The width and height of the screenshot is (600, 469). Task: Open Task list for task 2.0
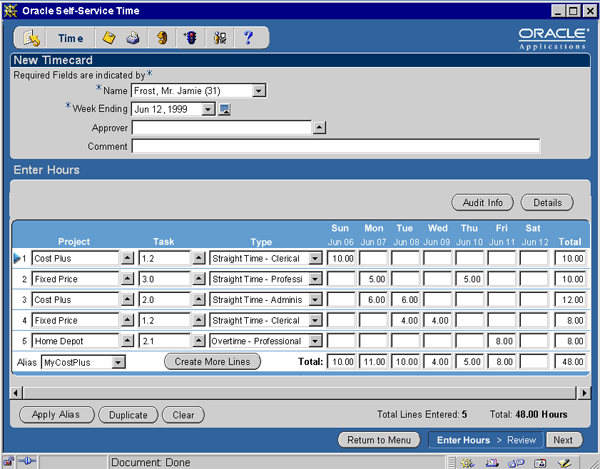[199, 300]
